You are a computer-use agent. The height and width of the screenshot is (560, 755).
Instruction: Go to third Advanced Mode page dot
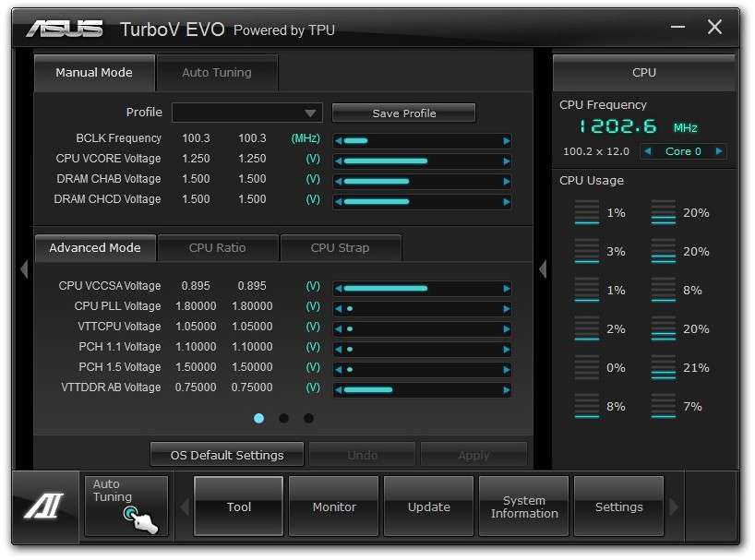(308, 418)
